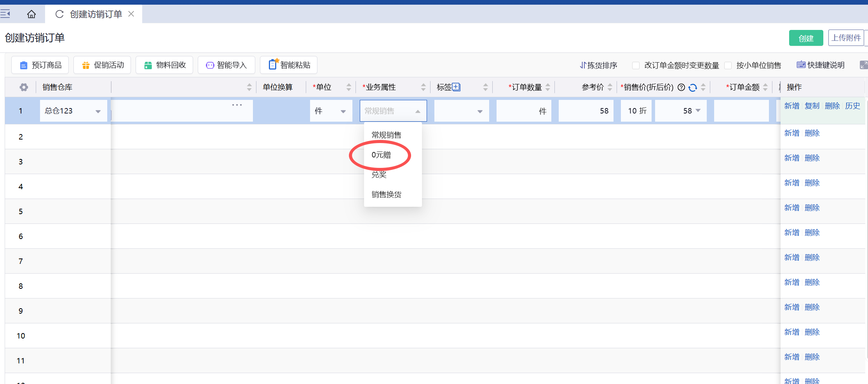This screenshot has height=384, width=868.
Task: Click 新增 in row 4
Action: [x=792, y=183]
